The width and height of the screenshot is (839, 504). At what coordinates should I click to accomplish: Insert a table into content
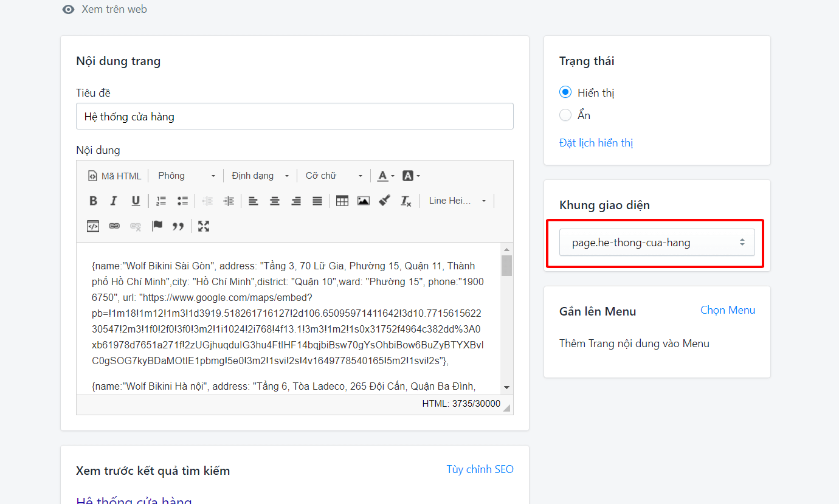click(342, 201)
